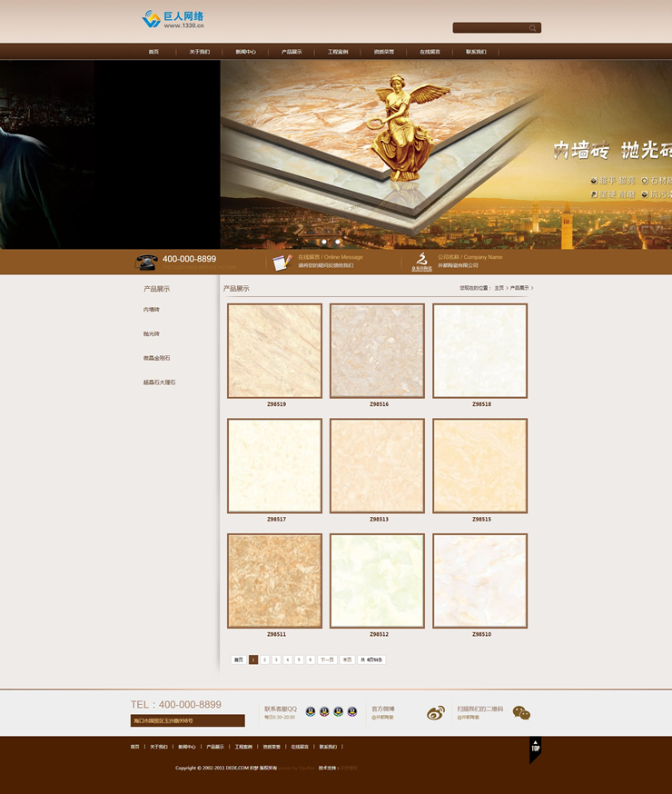Screen dimensions: 672x794
Task: Open the Z98513 tile thumbnail
Action: pos(378,466)
